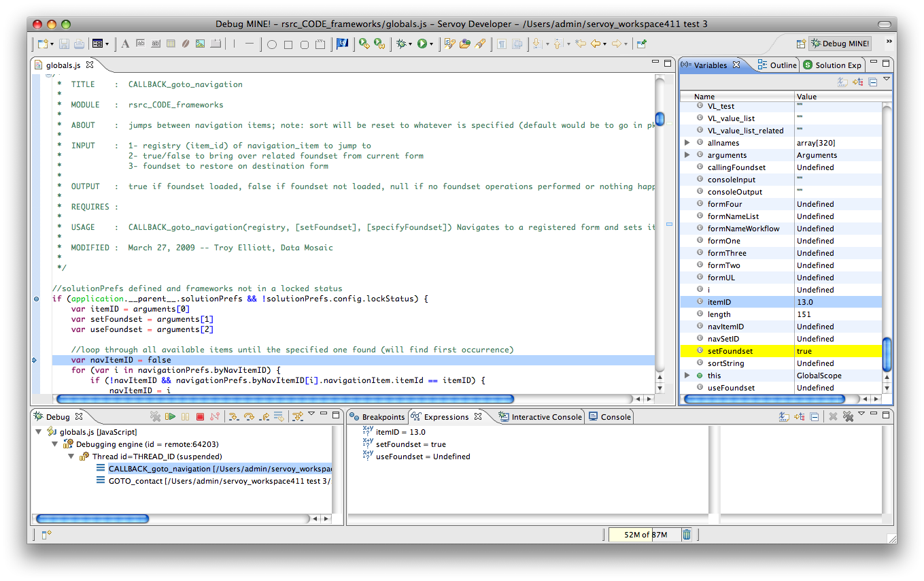Switch to the Outline tab
924x581 pixels.
(777, 65)
